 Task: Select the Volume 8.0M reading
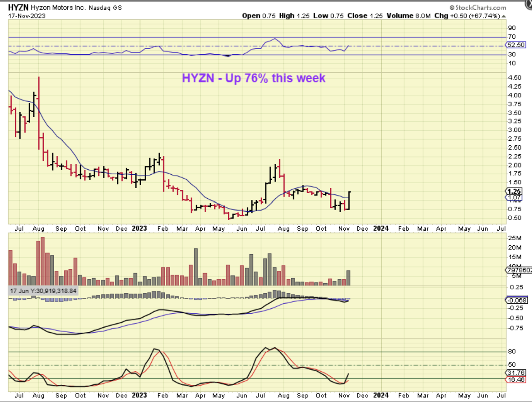408,16
